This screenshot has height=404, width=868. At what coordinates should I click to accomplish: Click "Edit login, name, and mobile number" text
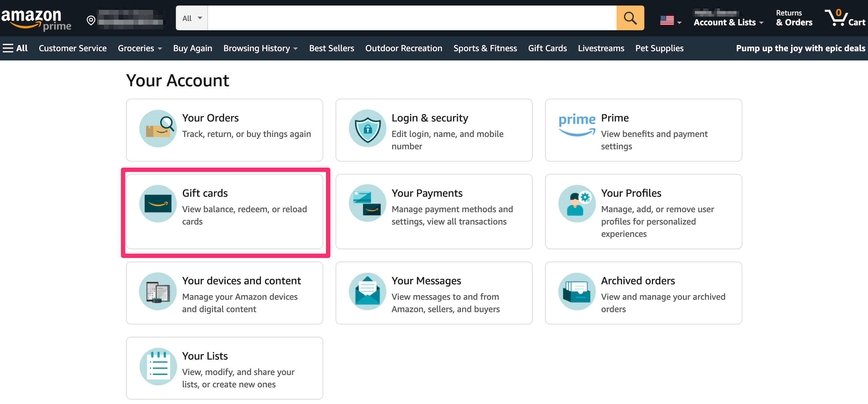pyautogui.click(x=448, y=140)
